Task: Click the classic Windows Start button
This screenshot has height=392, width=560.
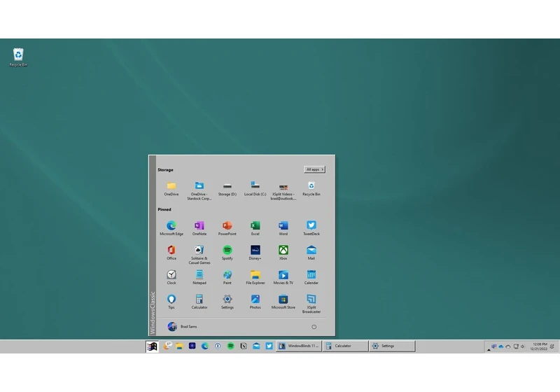Action: click(152, 346)
